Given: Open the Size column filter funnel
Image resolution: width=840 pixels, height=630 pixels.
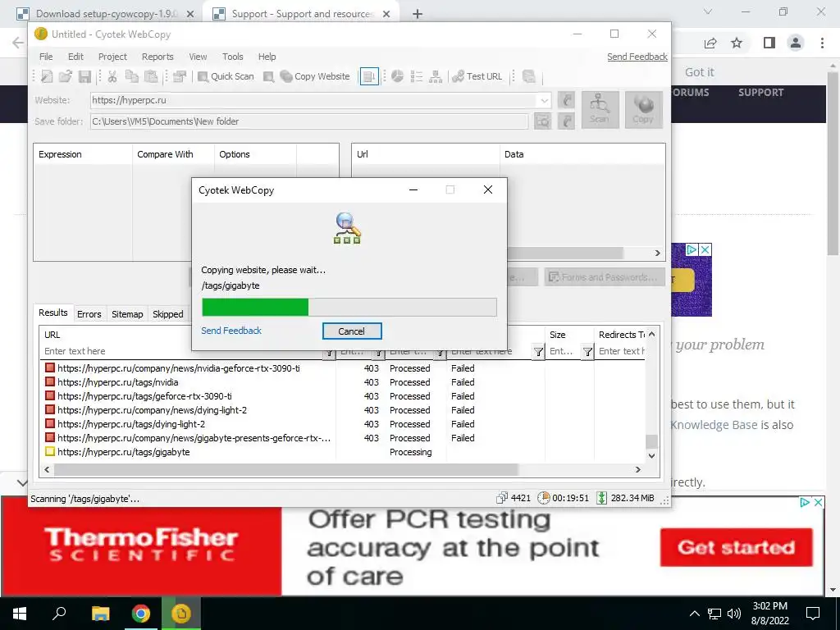Looking at the screenshot, I should [x=587, y=352].
